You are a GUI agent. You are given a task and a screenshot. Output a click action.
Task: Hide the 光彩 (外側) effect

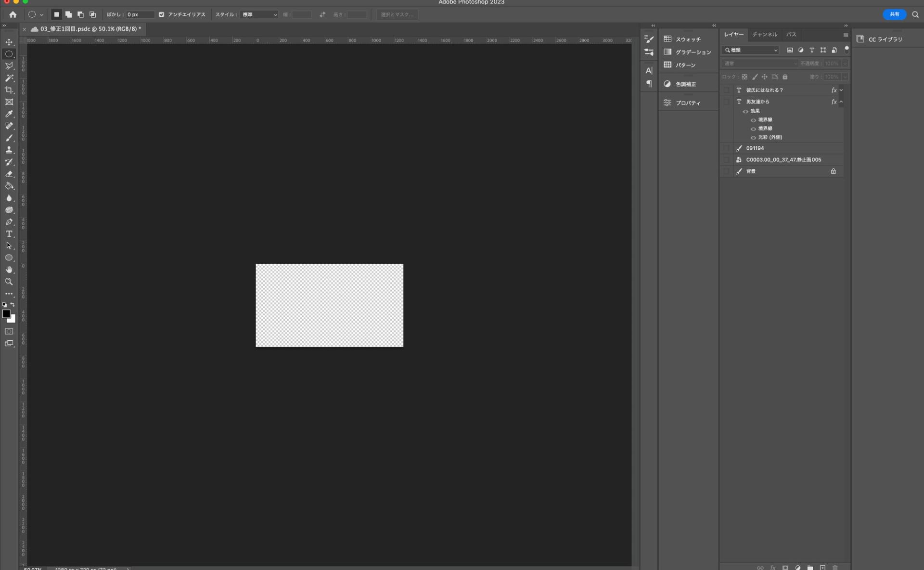(x=753, y=138)
